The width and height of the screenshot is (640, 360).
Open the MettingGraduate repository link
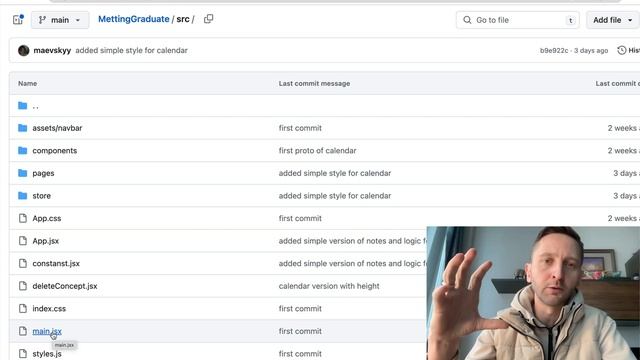click(133, 19)
